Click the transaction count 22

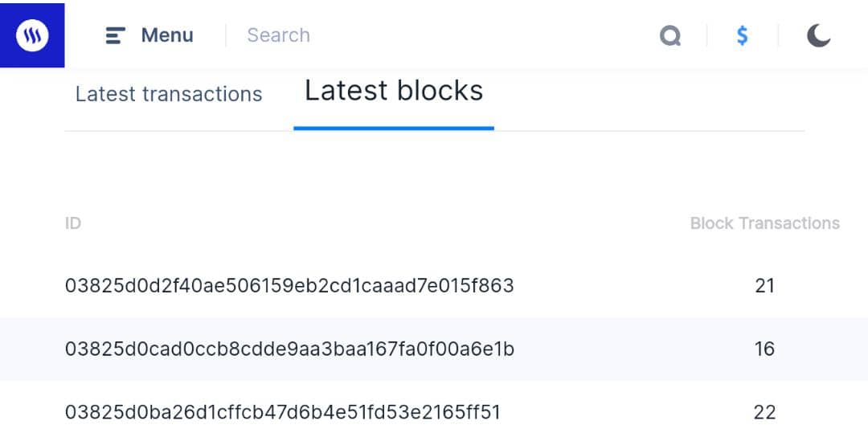764,412
